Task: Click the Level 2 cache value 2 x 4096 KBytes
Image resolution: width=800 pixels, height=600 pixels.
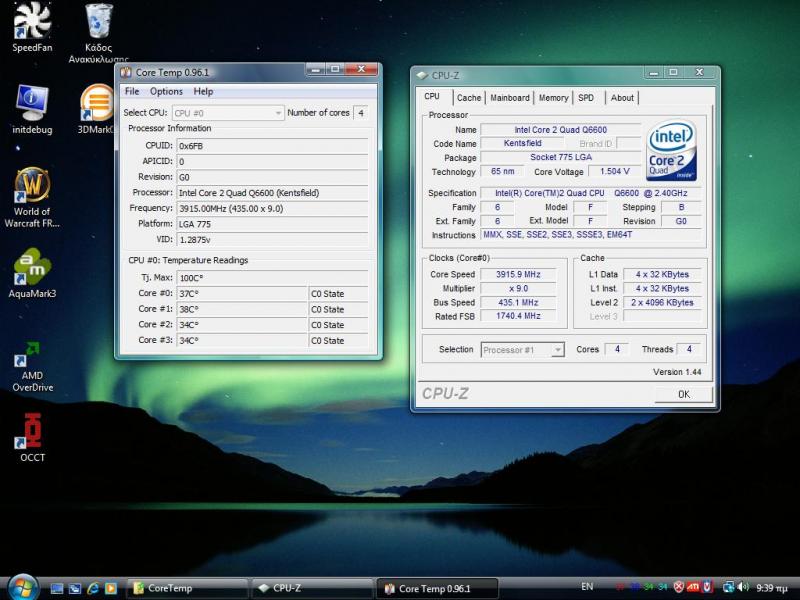Action: [662, 303]
